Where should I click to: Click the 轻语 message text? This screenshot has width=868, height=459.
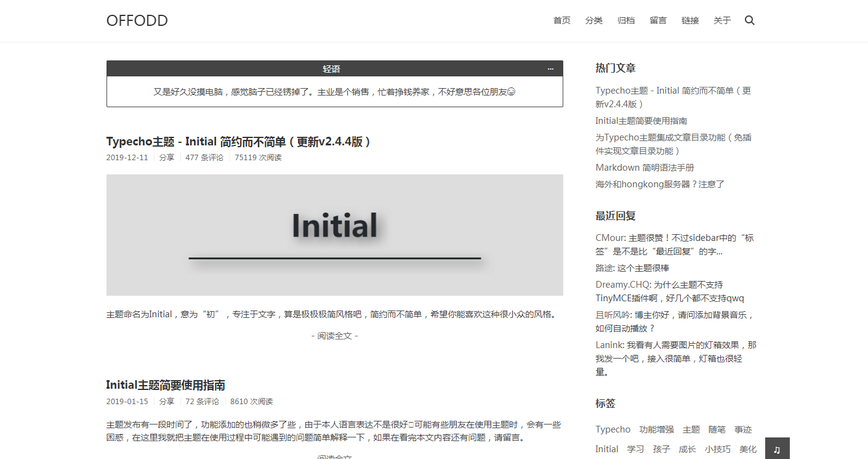(334, 92)
